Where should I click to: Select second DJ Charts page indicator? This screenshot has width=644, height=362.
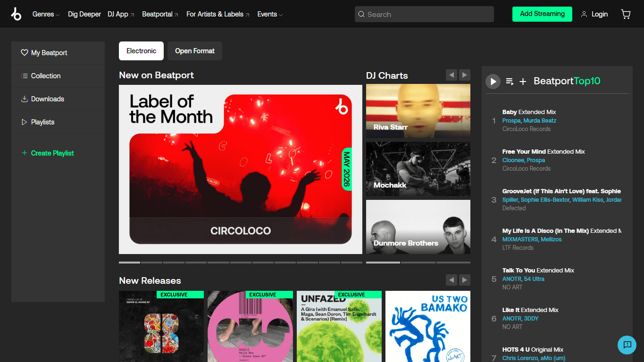[x=418, y=262]
